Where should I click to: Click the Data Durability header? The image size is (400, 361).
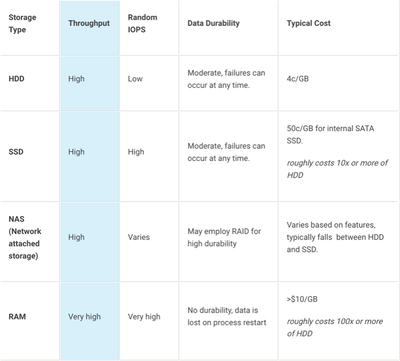(x=213, y=23)
